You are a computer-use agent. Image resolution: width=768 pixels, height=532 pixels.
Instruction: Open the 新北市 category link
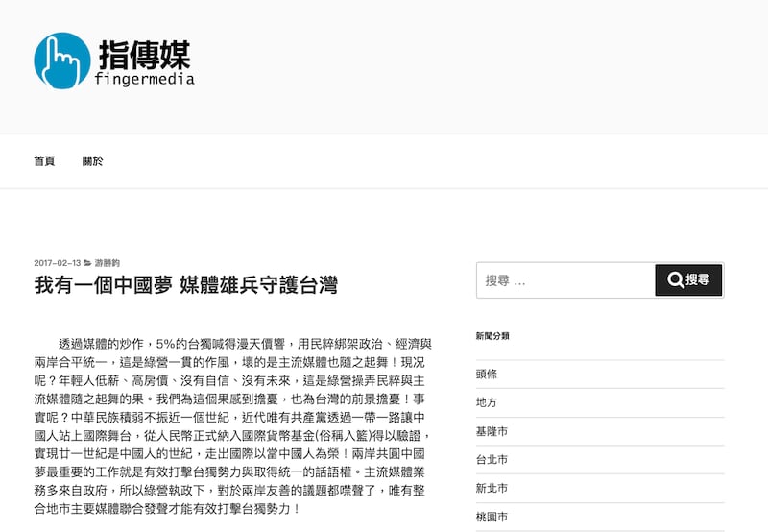pyautogui.click(x=492, y=489)
